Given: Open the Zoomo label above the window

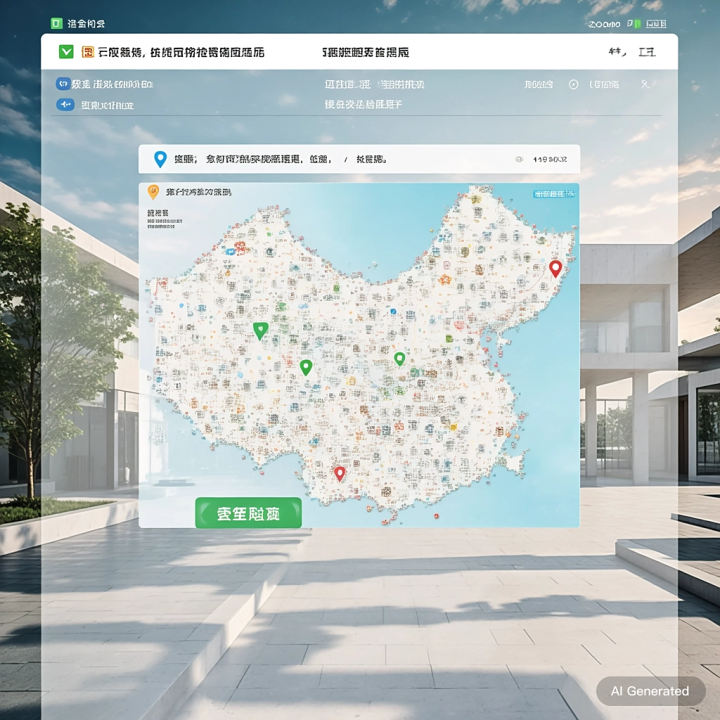Looking at the screenshot, I should 604,24.
